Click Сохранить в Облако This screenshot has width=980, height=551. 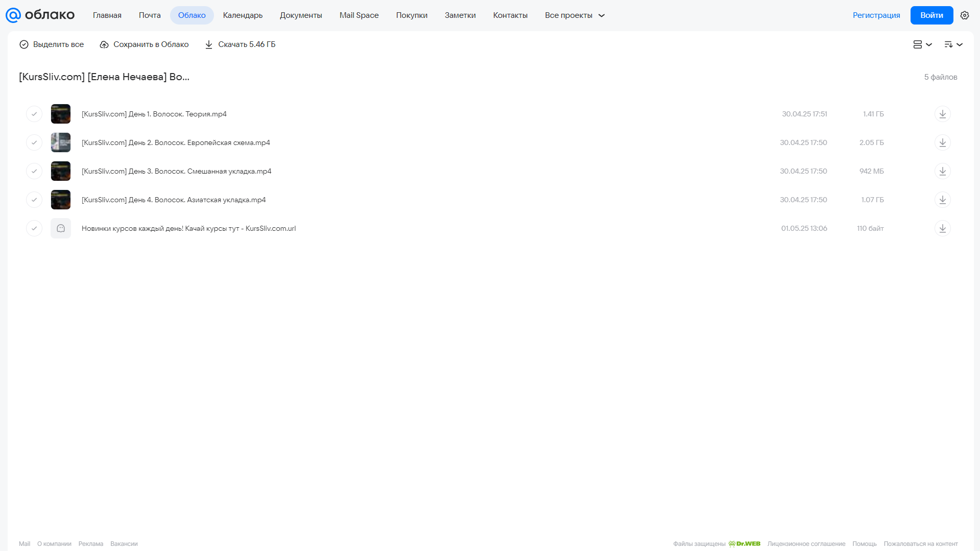(x=144, y=44)
